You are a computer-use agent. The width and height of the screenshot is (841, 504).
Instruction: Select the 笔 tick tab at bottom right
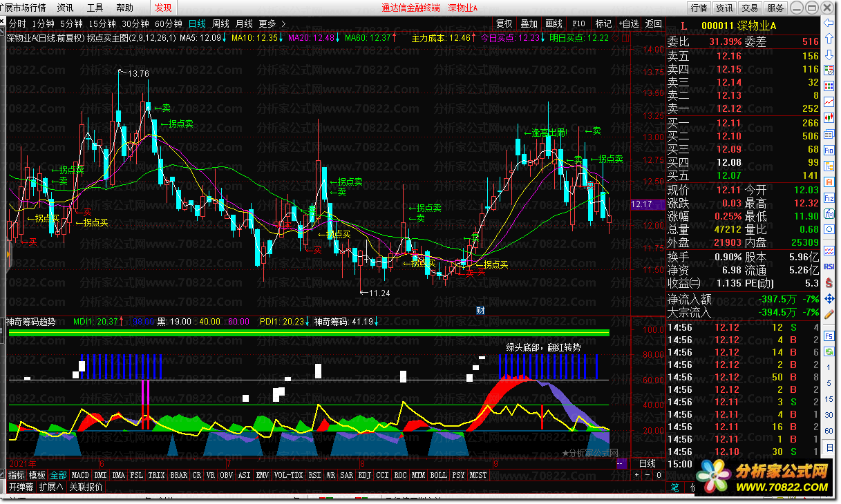[674, 487]
